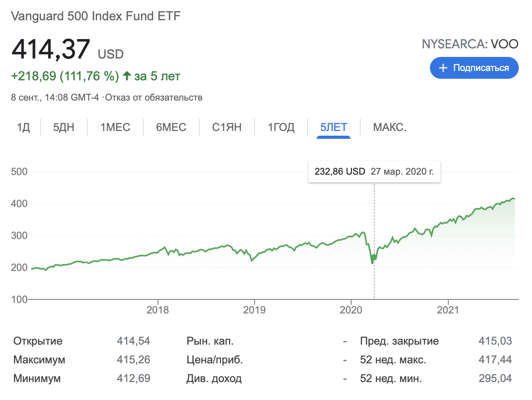Open the Отказ от обязательств disclaimer link
This screenshot has width=532, height=400.
click(154, 97)
